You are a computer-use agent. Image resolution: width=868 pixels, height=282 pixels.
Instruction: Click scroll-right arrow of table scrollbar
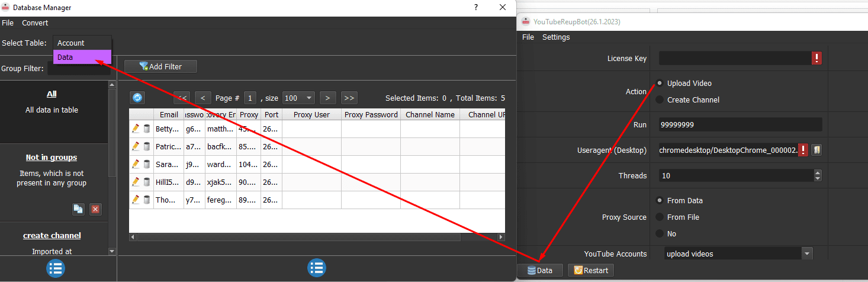click(x=501, y=237)
